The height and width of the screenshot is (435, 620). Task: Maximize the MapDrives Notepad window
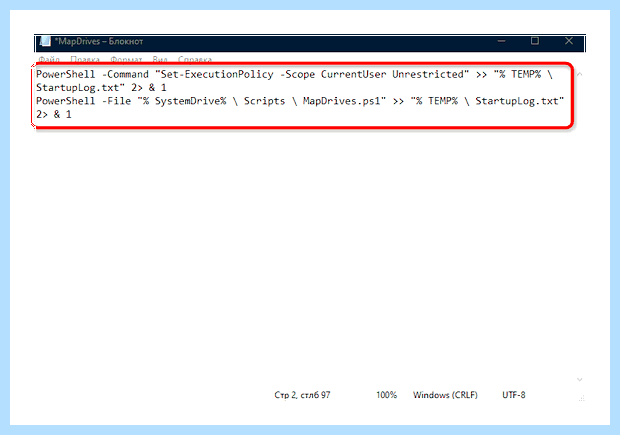(x=535, y=41)
